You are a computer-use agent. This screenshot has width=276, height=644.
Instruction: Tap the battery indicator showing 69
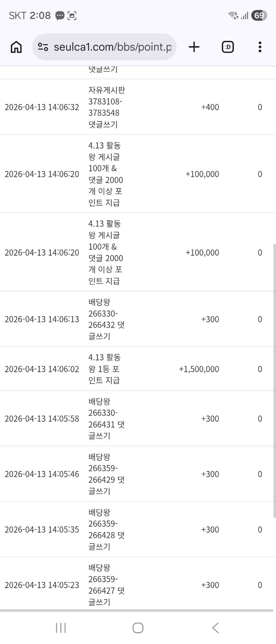(259, 16)
